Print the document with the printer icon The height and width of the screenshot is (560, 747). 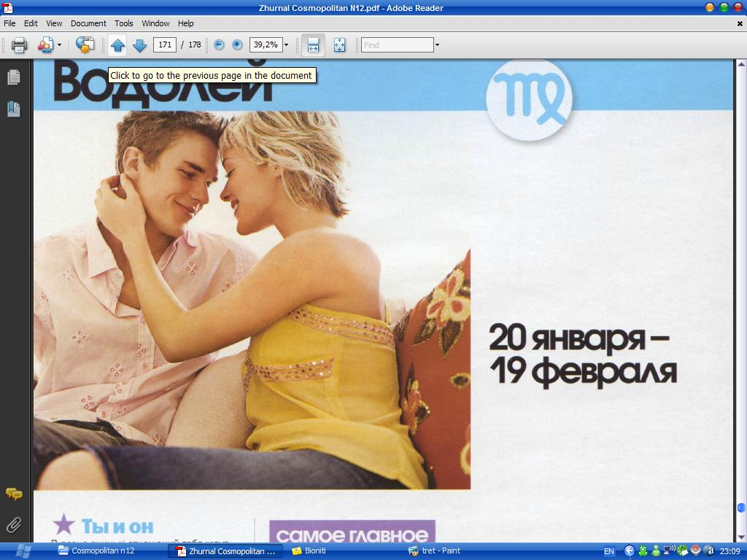tap(19, 44)
